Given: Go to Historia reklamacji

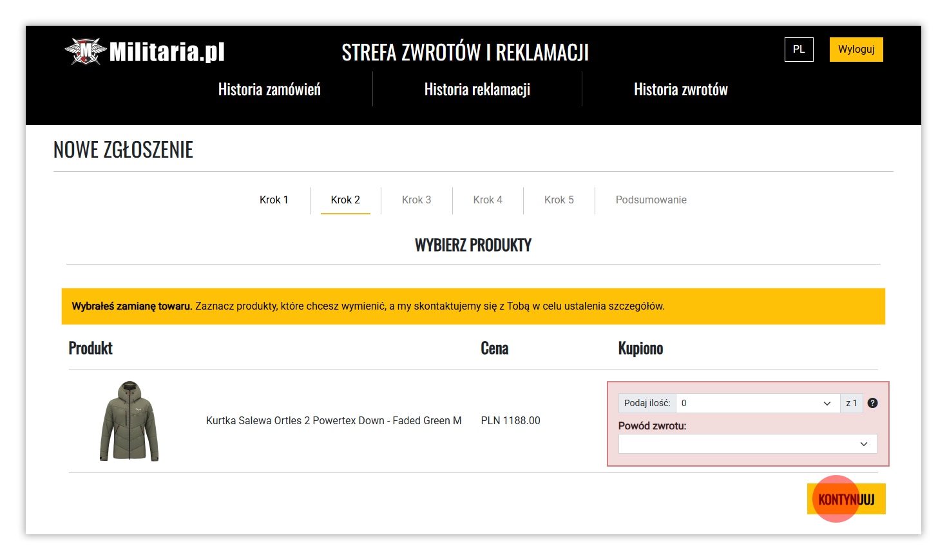Looking at the screenshot, I should point(477,89).
